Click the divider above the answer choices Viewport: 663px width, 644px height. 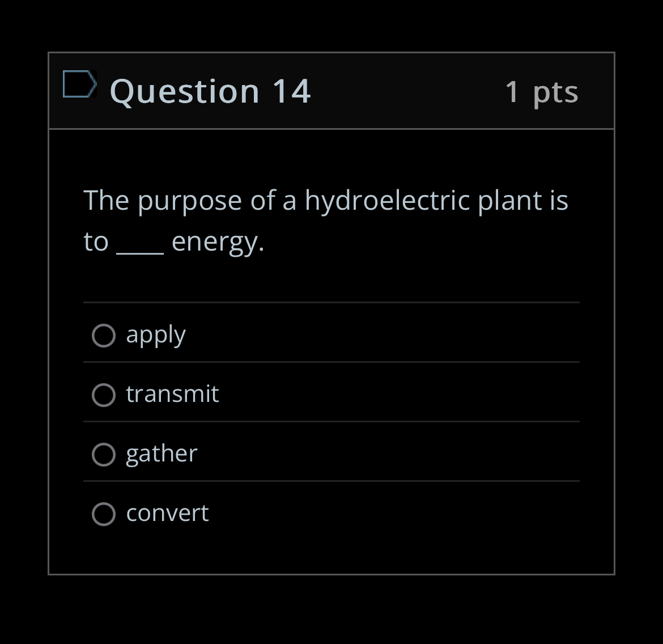tap(331, 304)
